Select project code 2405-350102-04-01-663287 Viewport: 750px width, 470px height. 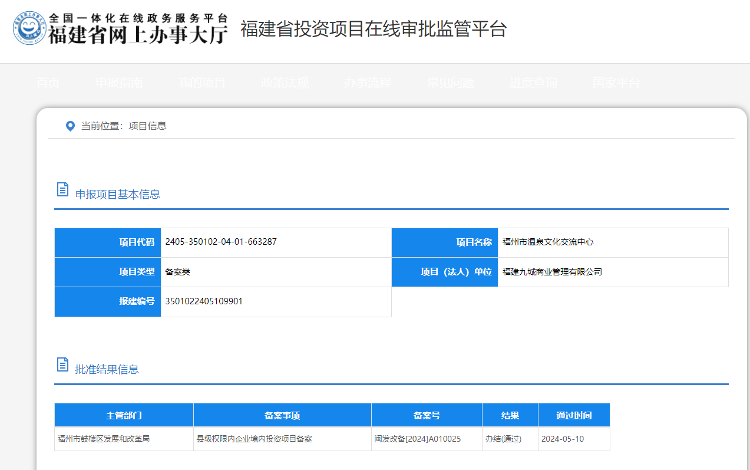[x=221, y=242]
